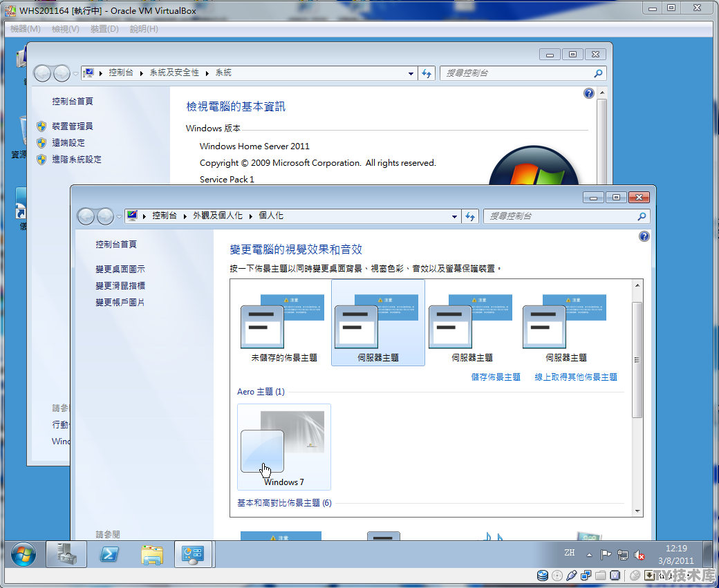Click 控制台首頁 in System window

coord(73,102)
